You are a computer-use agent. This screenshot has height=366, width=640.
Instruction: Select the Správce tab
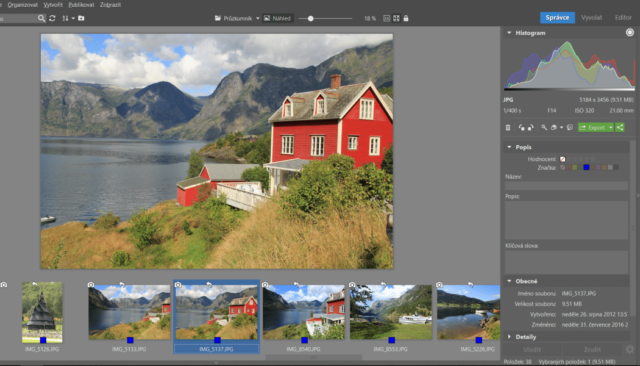(x=557, y=18)
